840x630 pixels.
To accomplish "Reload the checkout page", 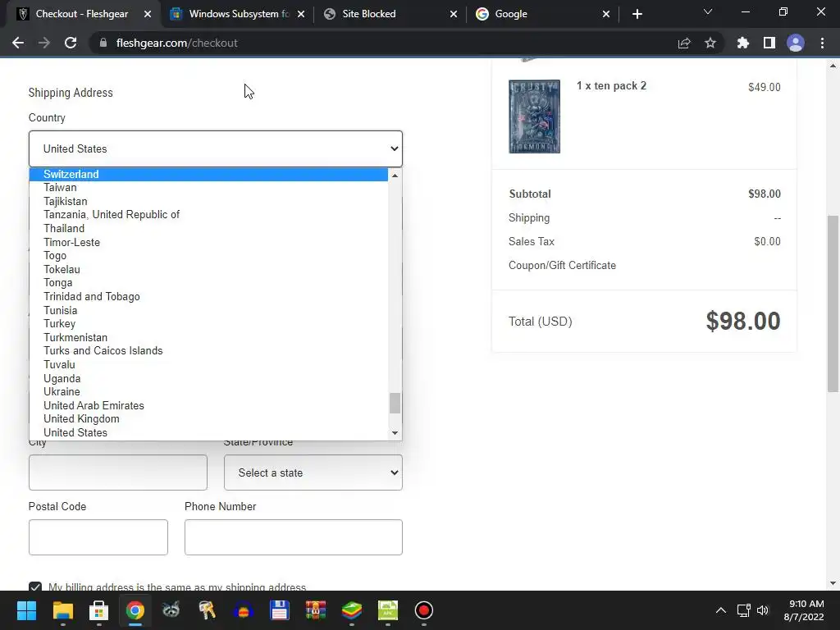I will pos(71,43).
